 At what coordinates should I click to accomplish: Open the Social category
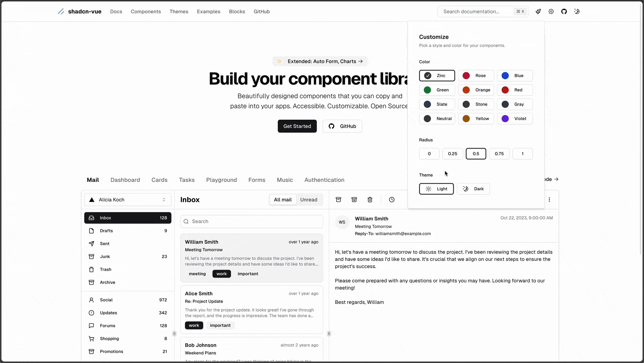(x=128, y=300)
